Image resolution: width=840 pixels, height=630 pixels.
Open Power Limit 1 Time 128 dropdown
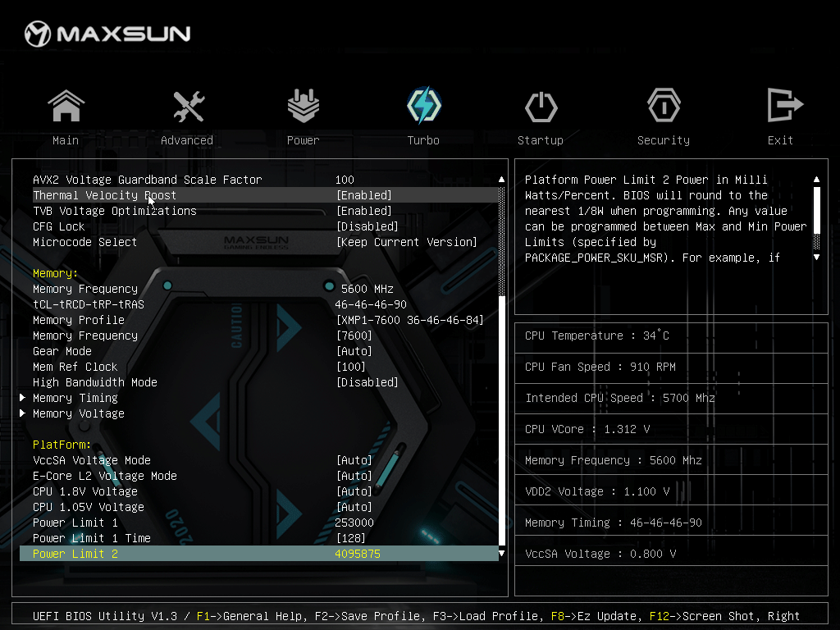[350, 538]
